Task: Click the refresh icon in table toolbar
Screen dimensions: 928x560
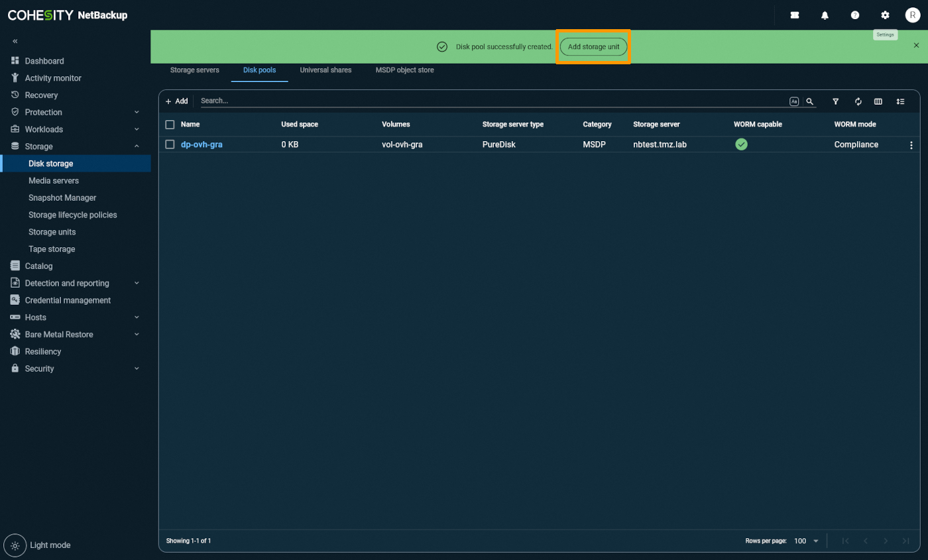Action: click(858, 101)
